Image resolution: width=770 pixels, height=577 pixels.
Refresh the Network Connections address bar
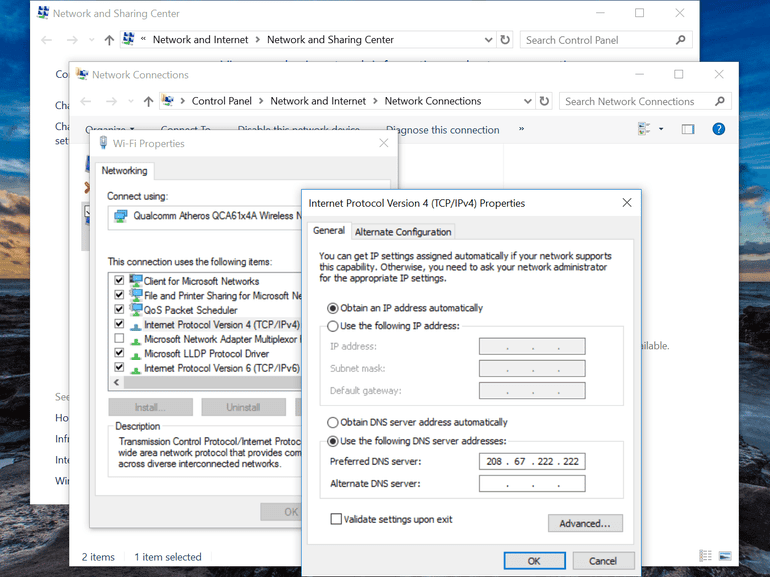click(x=544, y=101)
